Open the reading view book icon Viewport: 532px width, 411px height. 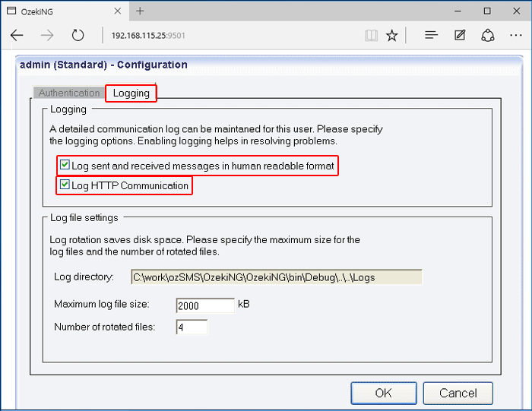[x=371, y=35]
